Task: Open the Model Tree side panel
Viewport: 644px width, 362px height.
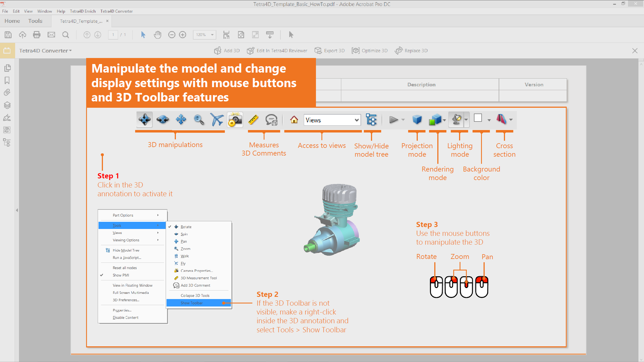Action: (7, 142)
